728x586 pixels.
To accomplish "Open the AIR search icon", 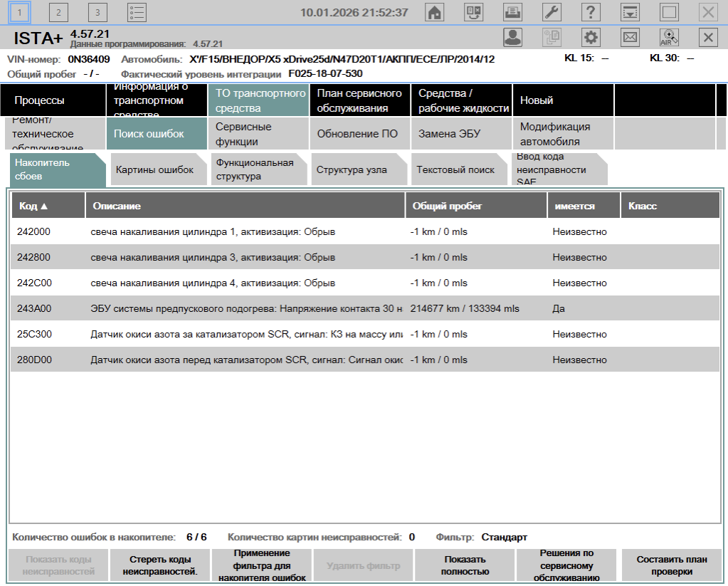I will click(x=669, y=38).
